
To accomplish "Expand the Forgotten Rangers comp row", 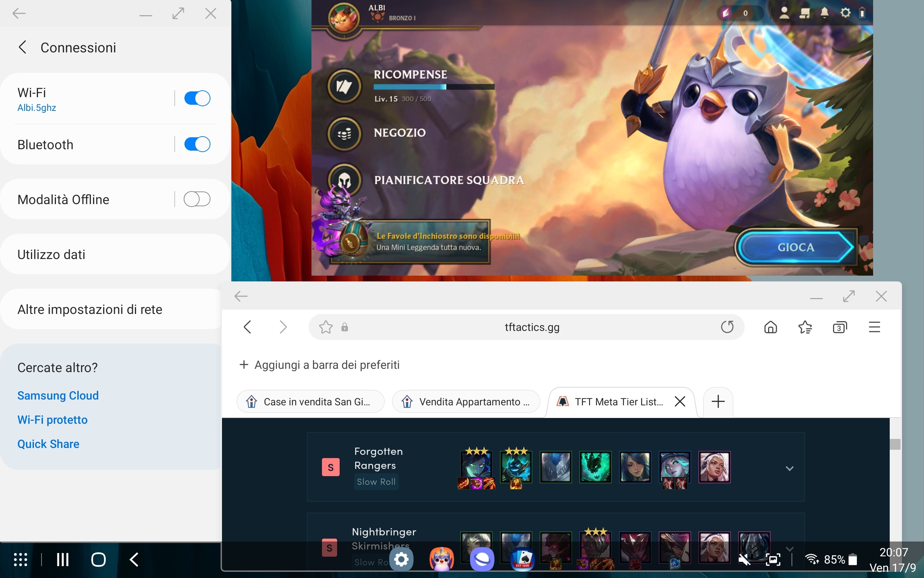I will [x=790, y=468].
